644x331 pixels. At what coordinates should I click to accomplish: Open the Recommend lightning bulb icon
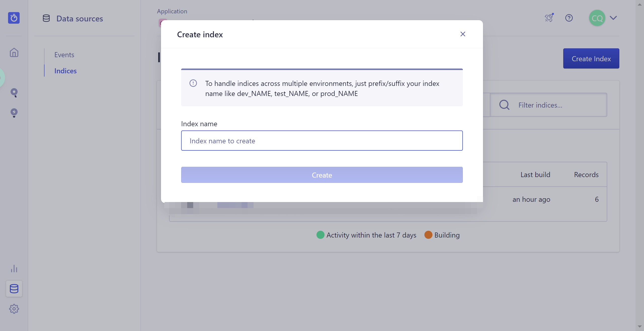(x=14, y=113)
